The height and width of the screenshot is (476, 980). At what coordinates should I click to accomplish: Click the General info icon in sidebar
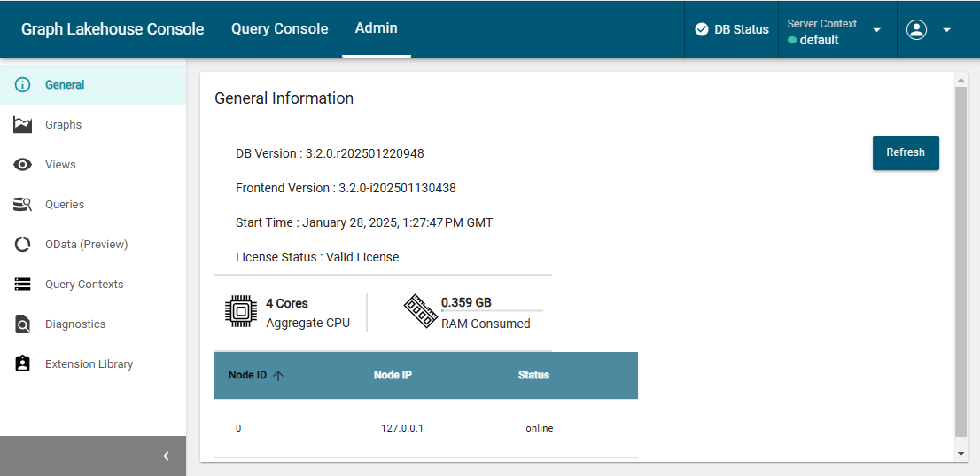[23, 85]
